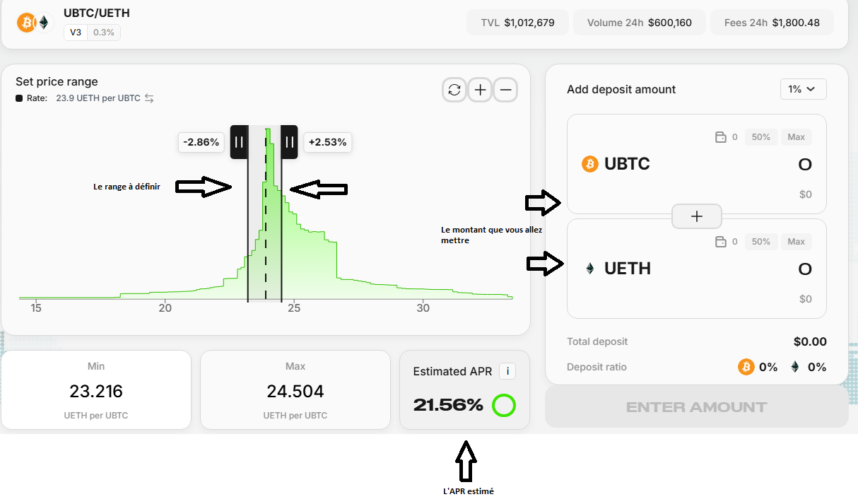Viewport: 858px width, 504px height.
Task: Zoom out the chart with minus icon
Action: 505,90
